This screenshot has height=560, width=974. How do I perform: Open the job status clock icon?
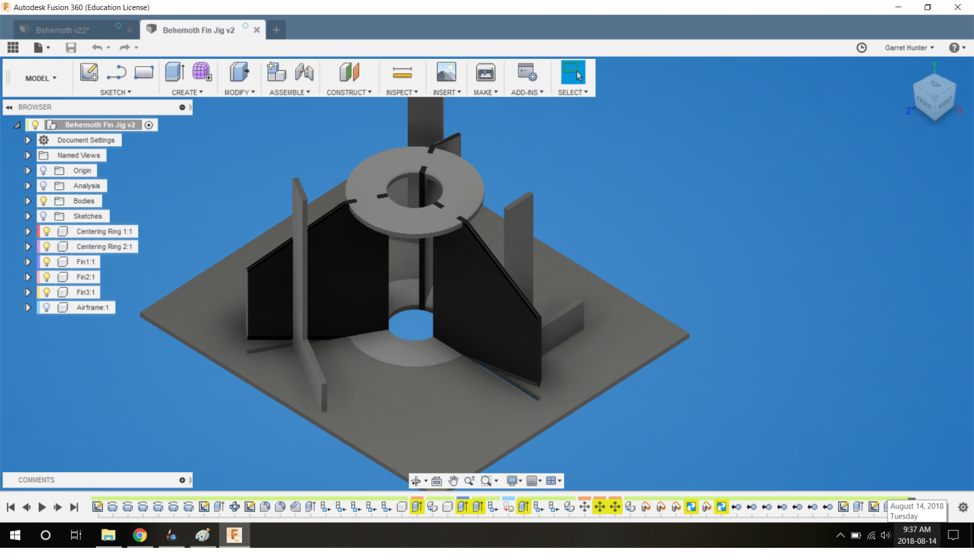coord(862,47)
